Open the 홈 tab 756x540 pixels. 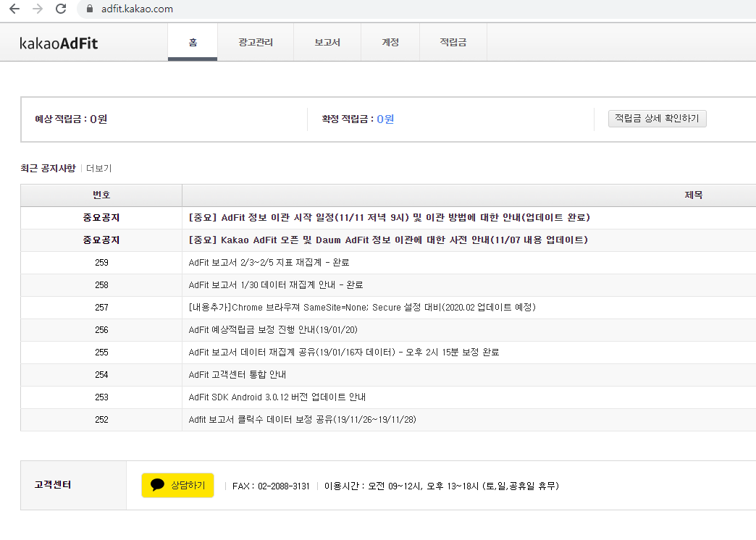(193, 43)
